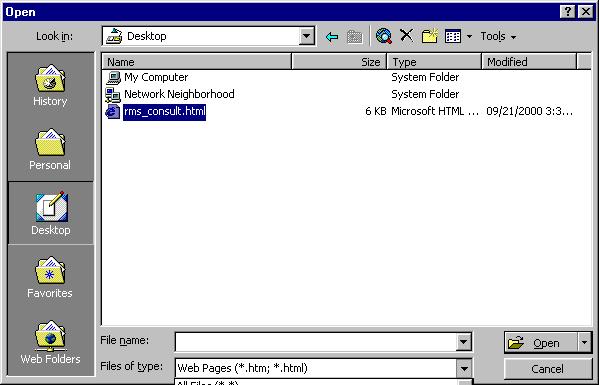The image size is (599, 385).
Task: Select the rms_consult.html file name
Action: (x=164, y=112)
